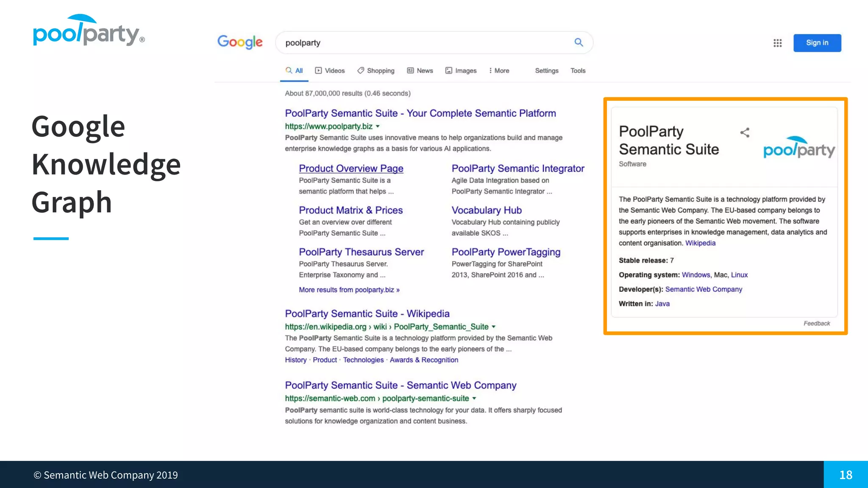Click the Awards & Recognition sublink
The image size is (868, 488).
(424, 360)
